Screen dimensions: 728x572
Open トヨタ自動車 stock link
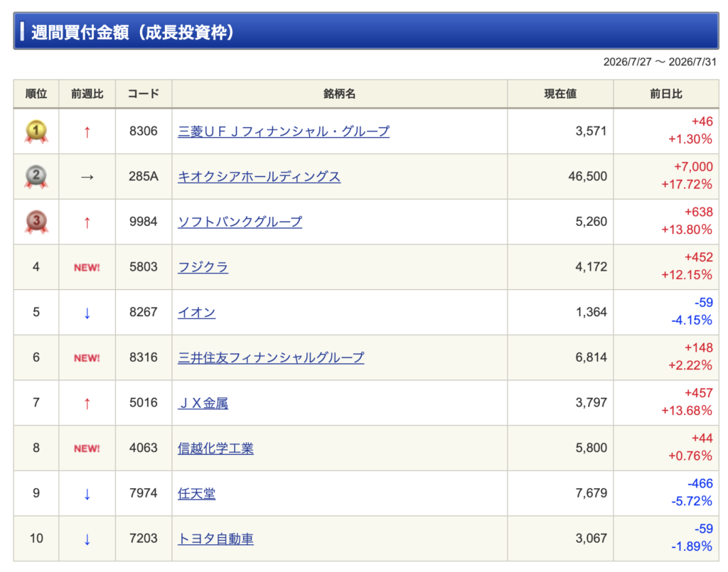pos(215,539)
